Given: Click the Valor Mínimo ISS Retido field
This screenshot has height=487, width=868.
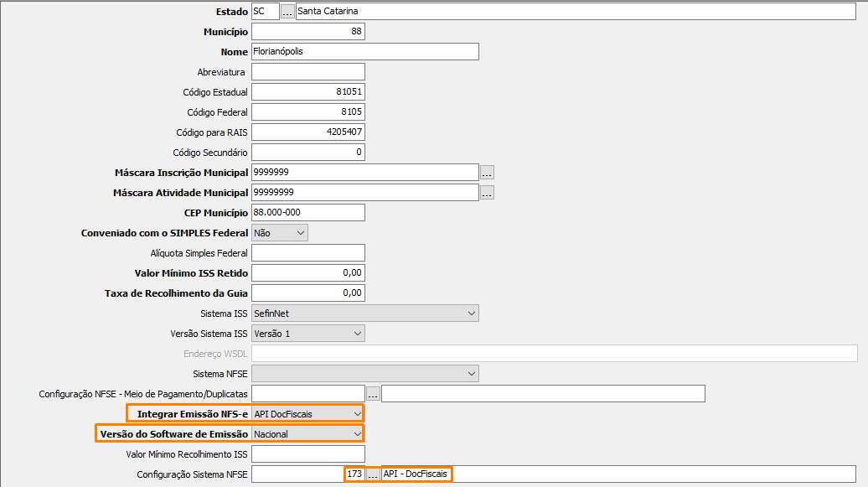Looking at the screenshot, I should point(307,273).
